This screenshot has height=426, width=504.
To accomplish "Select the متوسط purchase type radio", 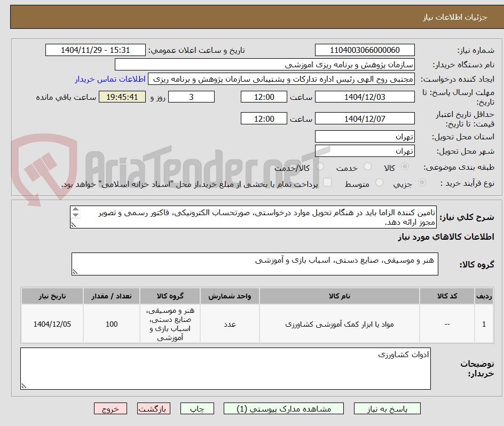I will tap(379, 183).
